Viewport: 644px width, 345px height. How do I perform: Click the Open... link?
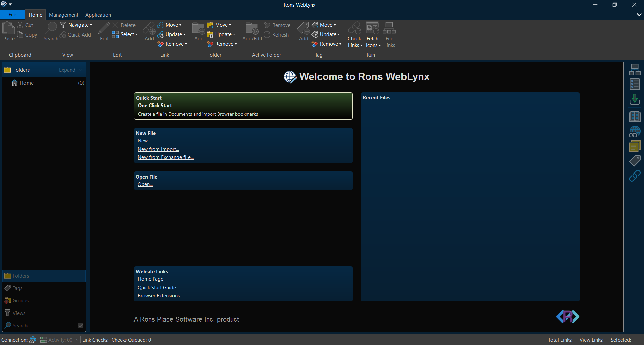[145, 184]
